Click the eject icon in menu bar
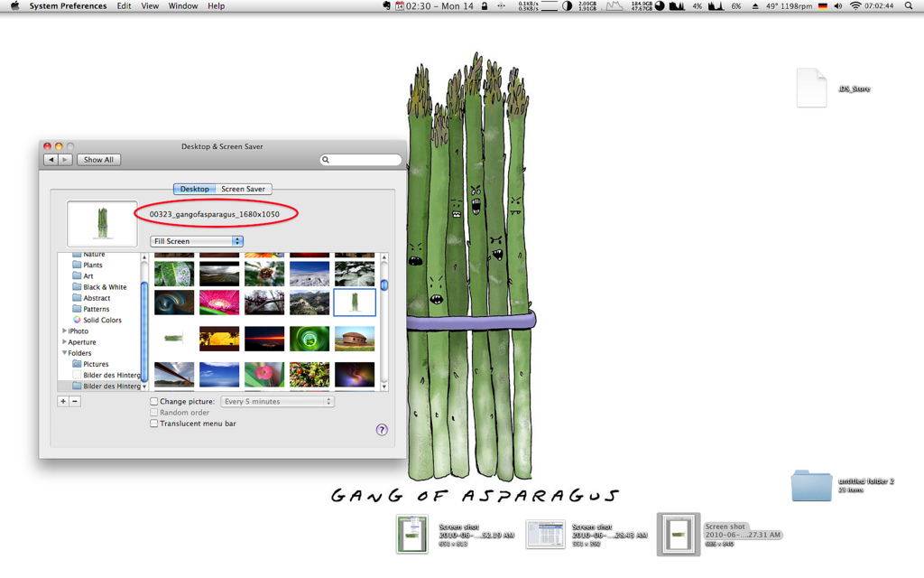The image size is (924, 578). click(755, 6)
